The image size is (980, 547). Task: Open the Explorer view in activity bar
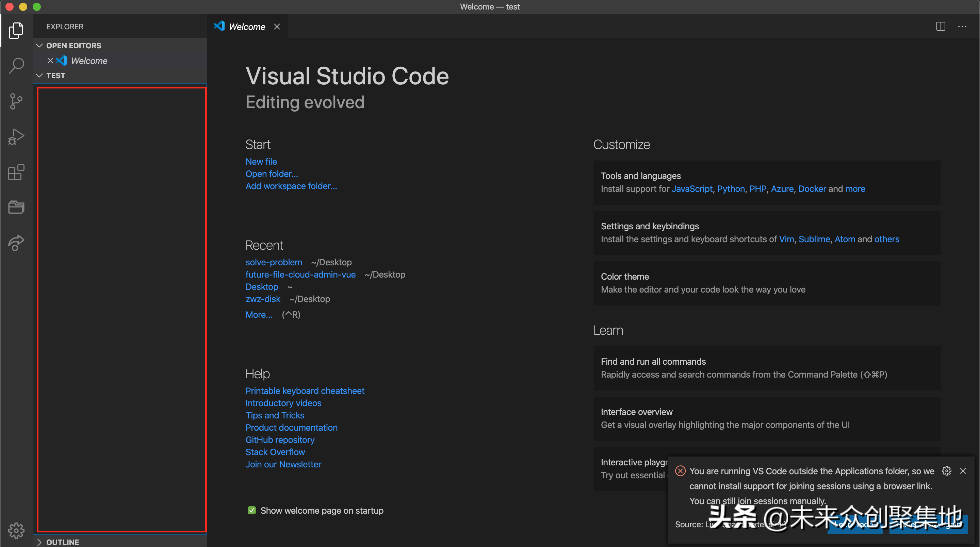[x=16, y=30]
